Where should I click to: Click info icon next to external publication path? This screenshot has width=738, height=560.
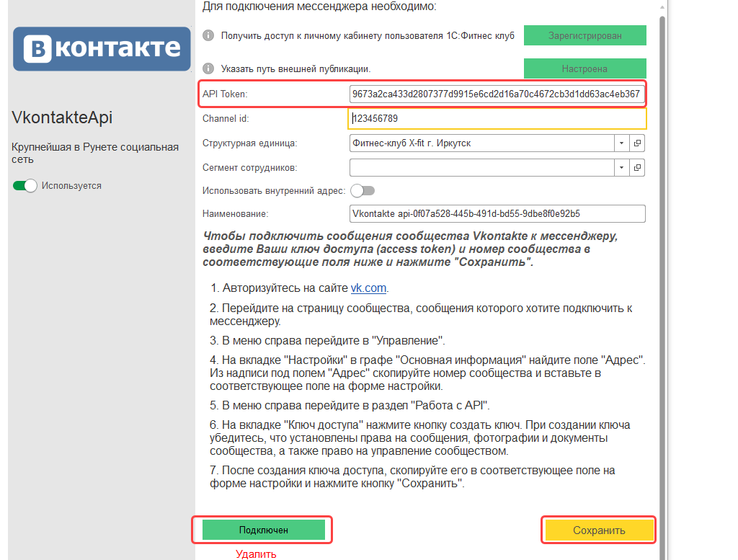point(208,68)
